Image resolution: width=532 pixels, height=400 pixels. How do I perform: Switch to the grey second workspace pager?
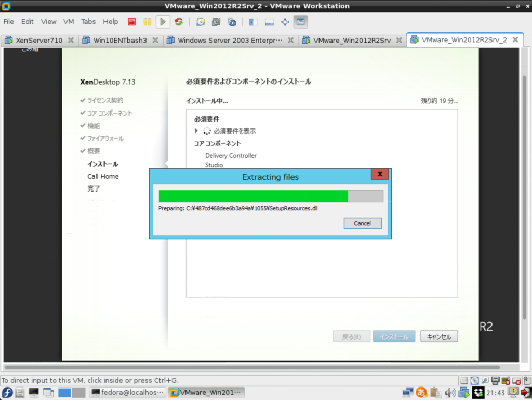point(79,393)
